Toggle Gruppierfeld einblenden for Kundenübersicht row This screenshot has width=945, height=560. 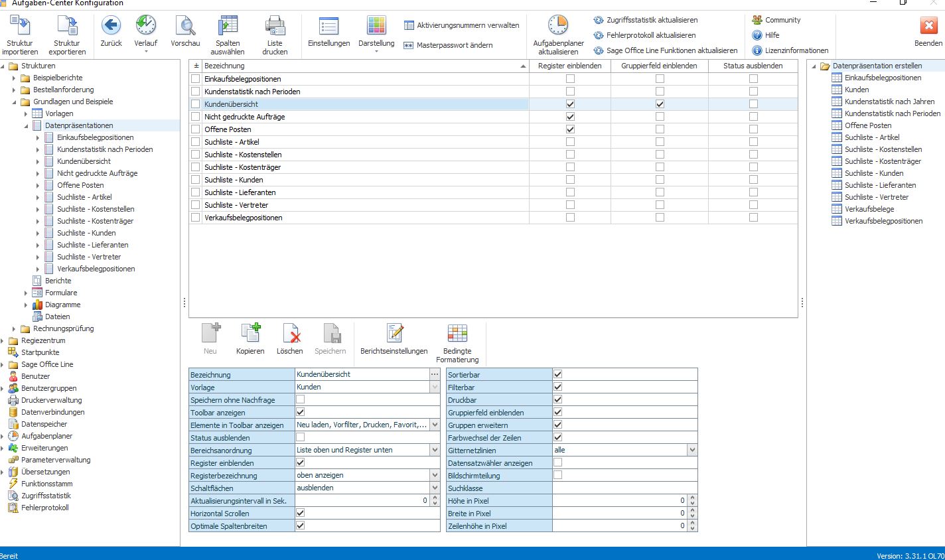pyautogui.click(x=660, y=104)
